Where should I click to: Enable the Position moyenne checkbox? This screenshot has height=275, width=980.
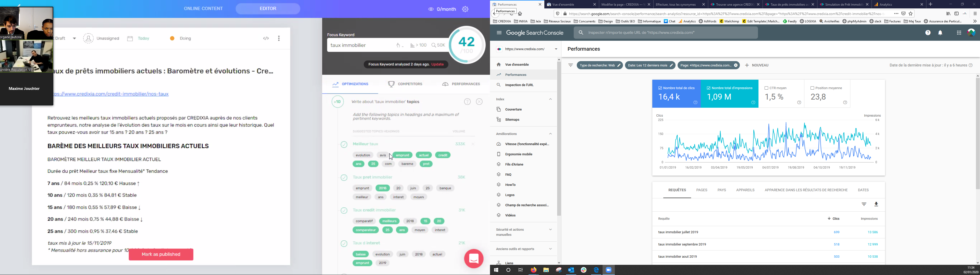click(x=812, y=88)
